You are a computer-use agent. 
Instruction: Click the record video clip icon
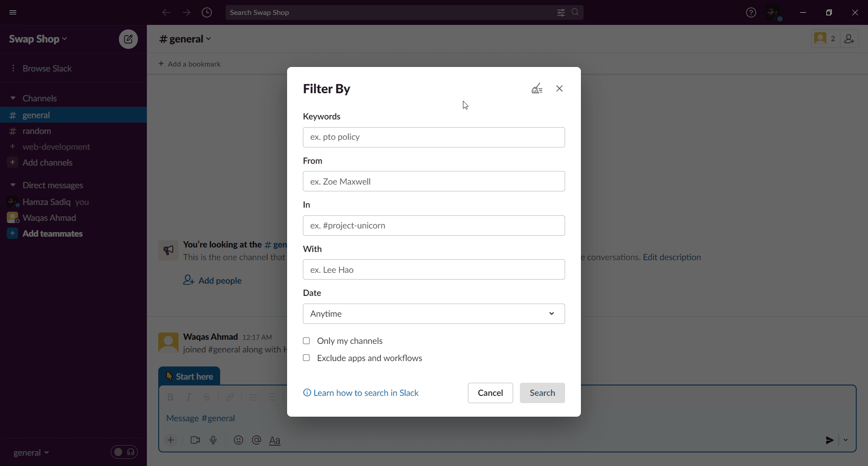(195, 440)
